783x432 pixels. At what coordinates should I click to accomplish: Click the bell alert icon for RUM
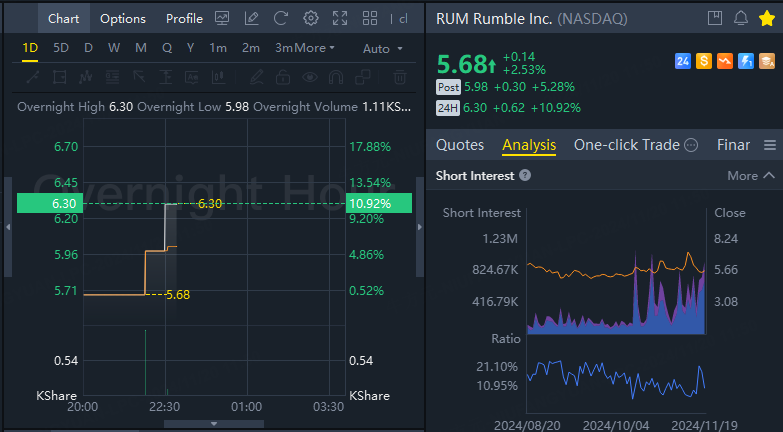[x=741, y=18]
